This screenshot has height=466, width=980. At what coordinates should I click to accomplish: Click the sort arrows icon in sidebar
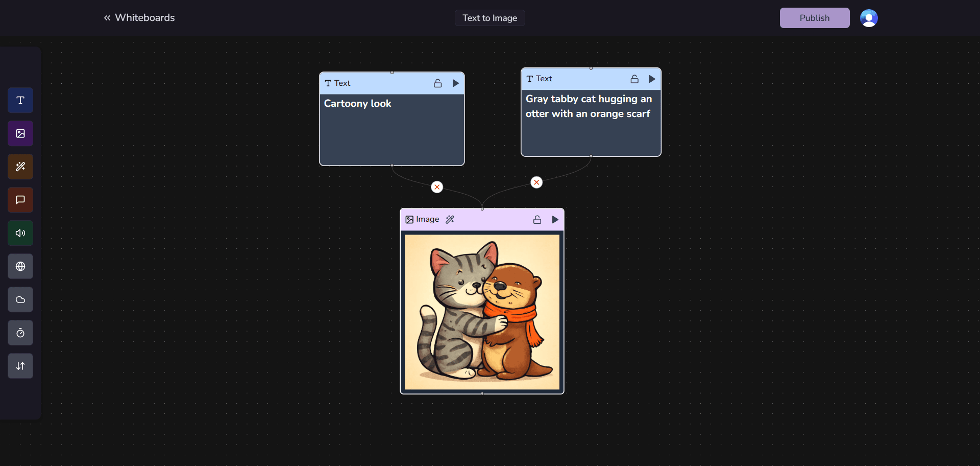click(20, 366)
